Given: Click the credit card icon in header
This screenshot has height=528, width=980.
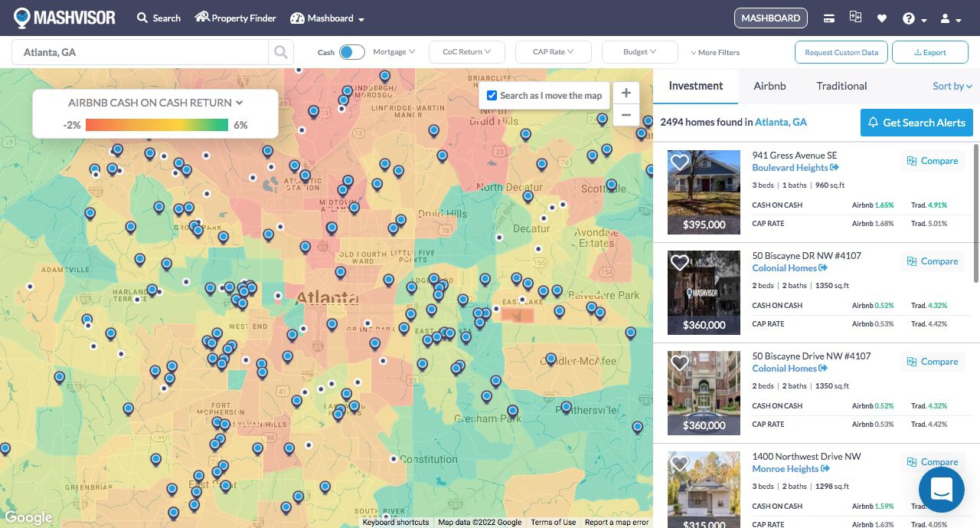Looking at the screenshot, I should pyautogui.click(x=829, y=18).
